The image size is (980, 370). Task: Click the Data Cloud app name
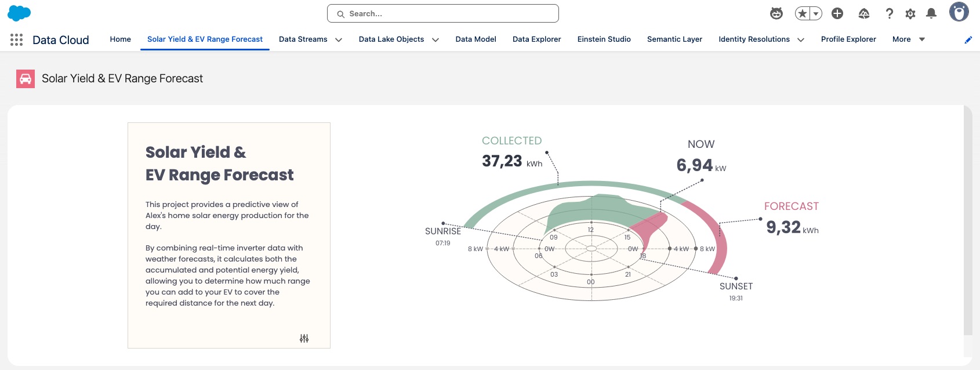coord(61,40)
